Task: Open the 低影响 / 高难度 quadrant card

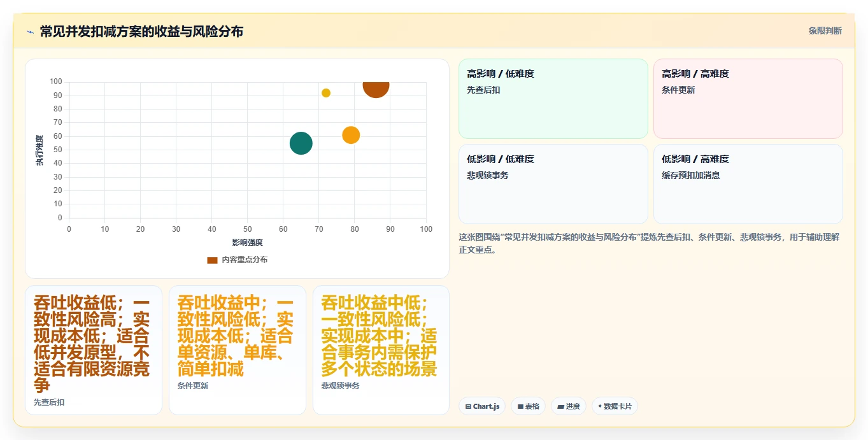Action: click(x=748, y=184)
